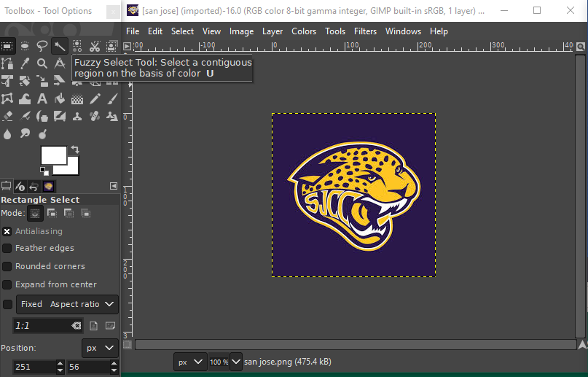Enable the Fixed checkbox
The width and height of the screenshot is (588, 377).
(x=7, y=304)
